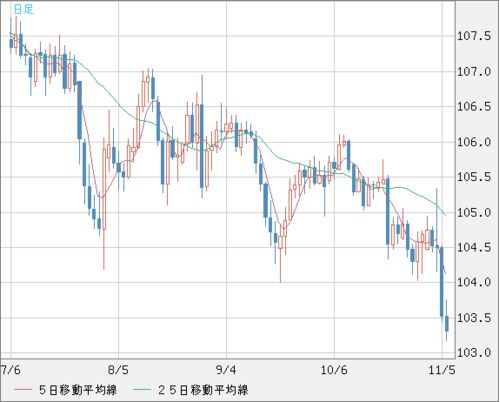Image resolution: width=500 pixels, height=402 pixels.
Task: Click the 103.0 price axis label
Action: coord(474,353)
